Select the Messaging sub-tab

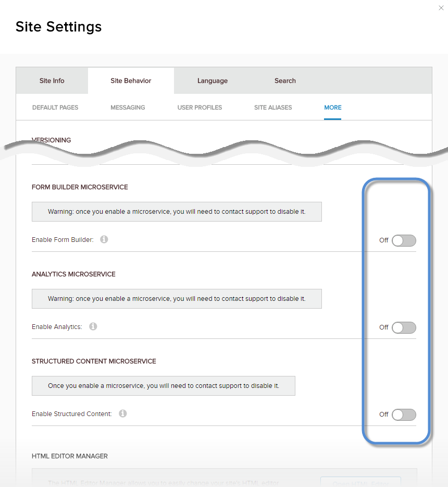pyautogui.click(x=128, y=107)
